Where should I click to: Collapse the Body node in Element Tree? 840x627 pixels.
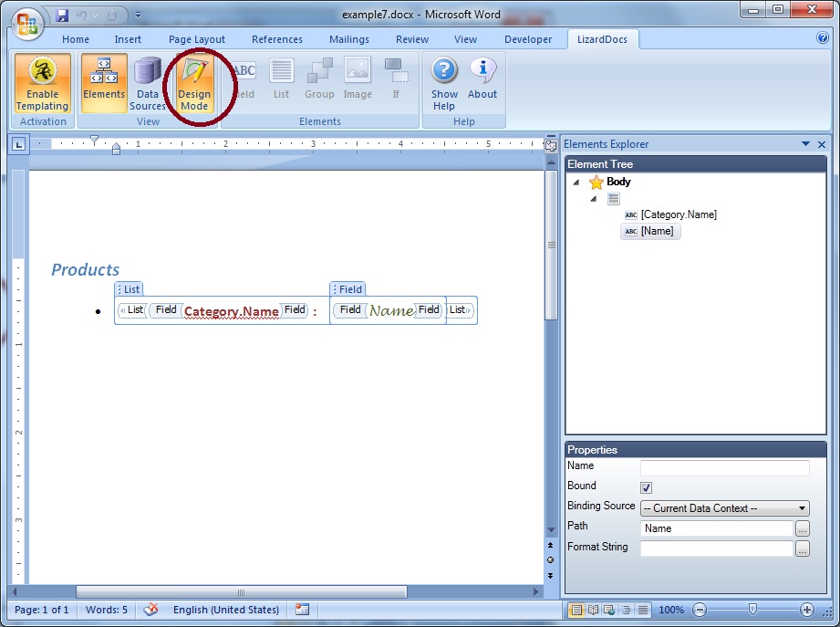click(576, 183)
